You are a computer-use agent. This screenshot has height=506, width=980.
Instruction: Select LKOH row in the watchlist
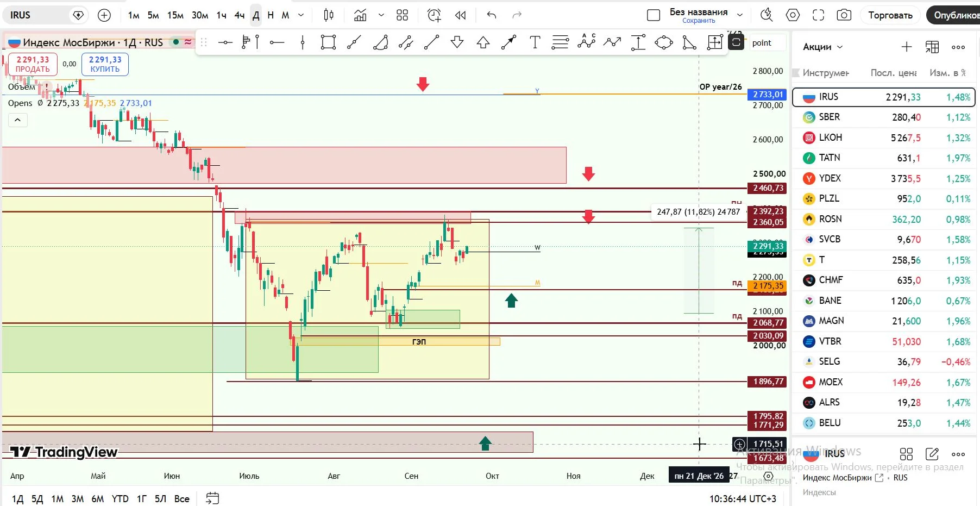(884, 138)
